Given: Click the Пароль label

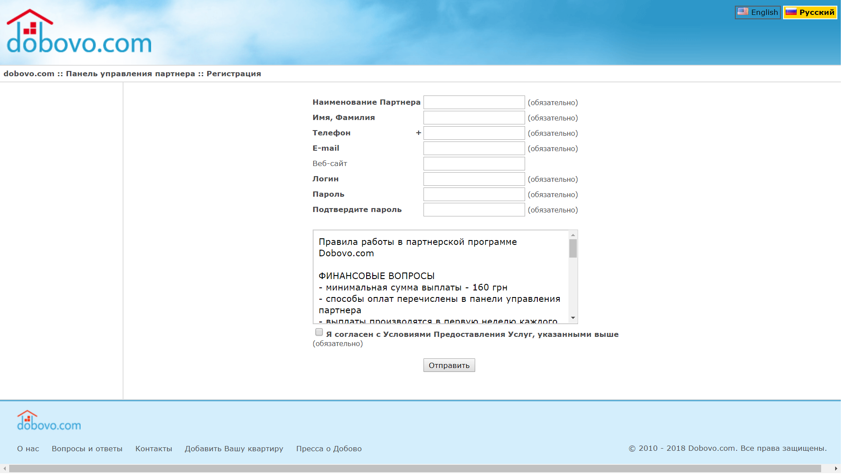Looking at the screenshot, I should (x=328, y=195).
